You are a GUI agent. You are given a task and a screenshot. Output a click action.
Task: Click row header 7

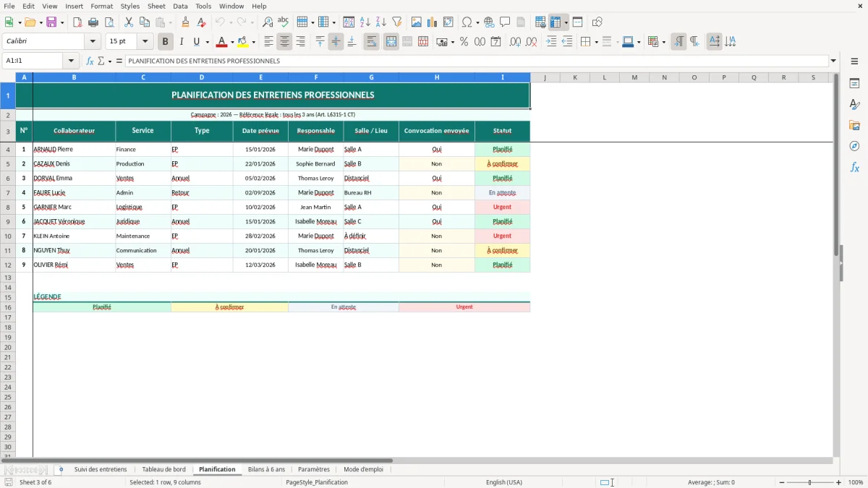click(x=8, y=193)
